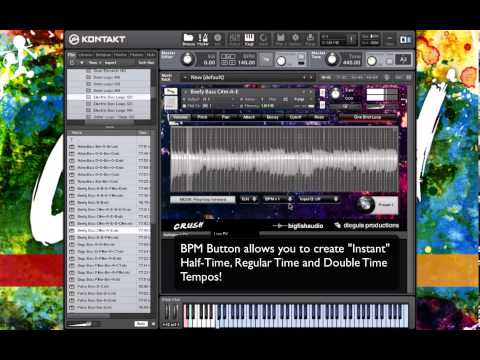Open the Beefy Bass instrument name dropdown
The width and height of the screenshot is (480, 360).
point(247,91)
